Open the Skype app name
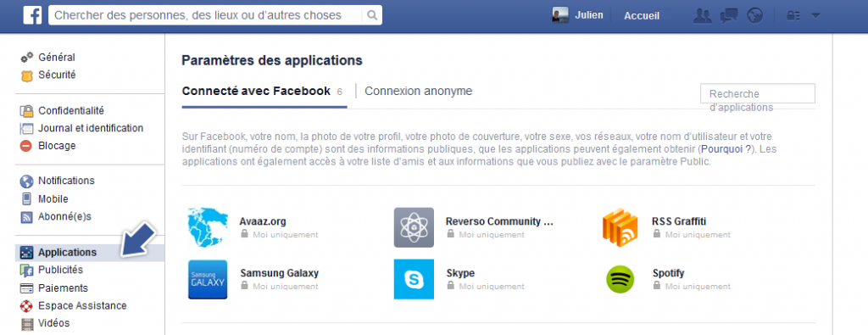 coord(460,273)
